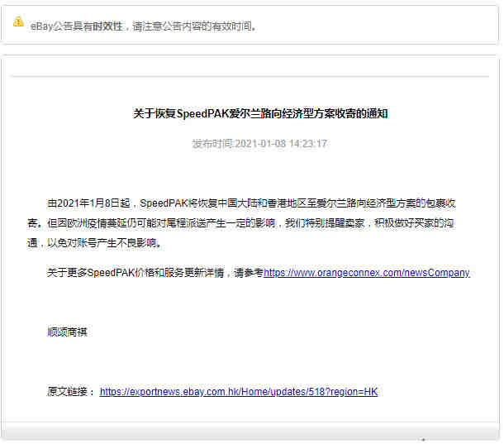Viewport: 504px width, 444px height.
Task: Click paragraph line starting 由2021年1月8日起
Action: [251, 203]
